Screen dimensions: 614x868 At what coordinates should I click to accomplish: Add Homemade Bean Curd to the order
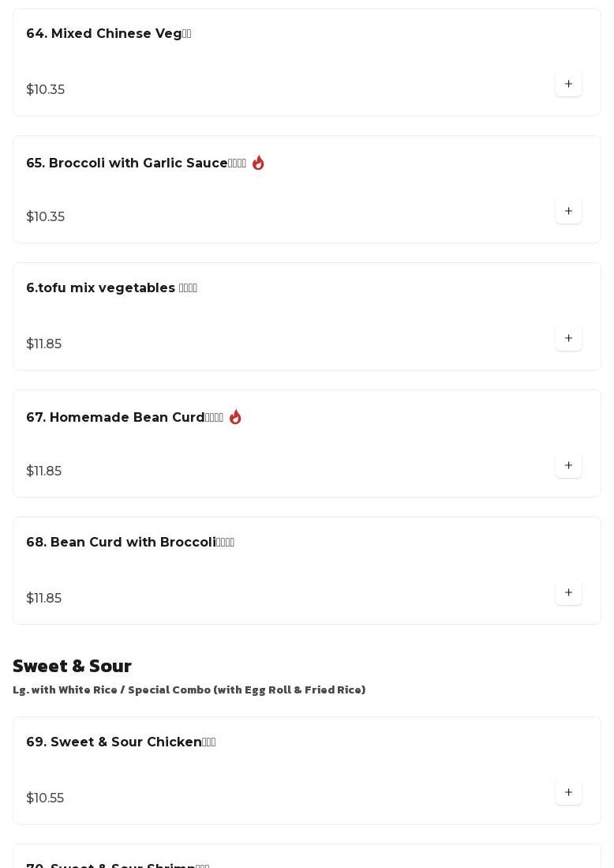(568, 466)
